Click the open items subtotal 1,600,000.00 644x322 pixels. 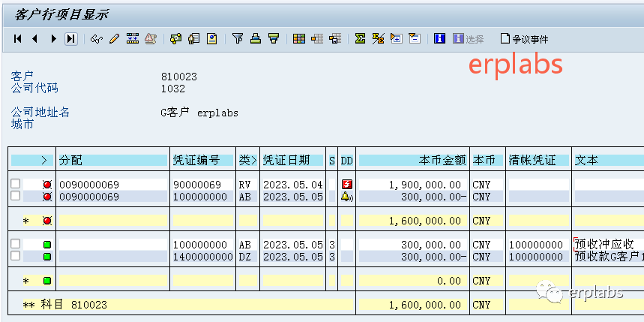click(413, 221)
